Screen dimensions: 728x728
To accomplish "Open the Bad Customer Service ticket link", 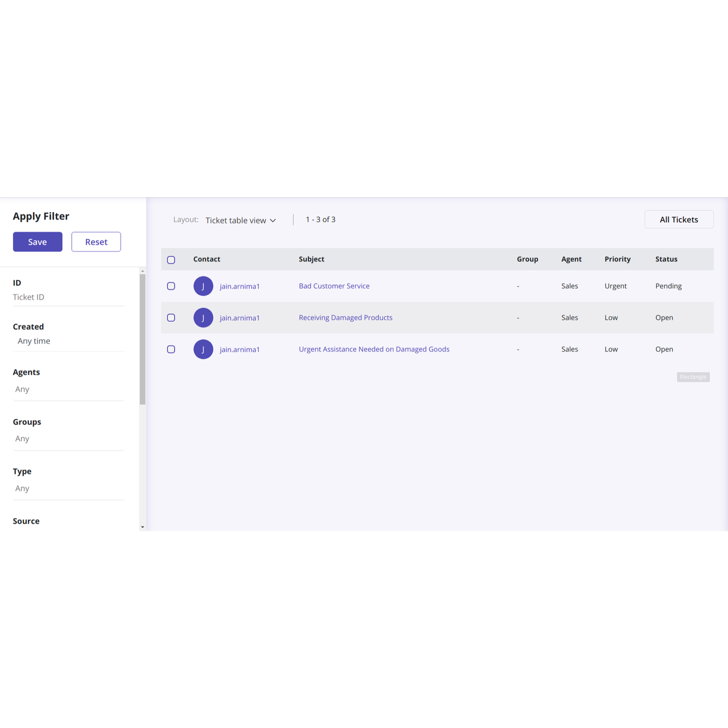I will coord(334,286).
